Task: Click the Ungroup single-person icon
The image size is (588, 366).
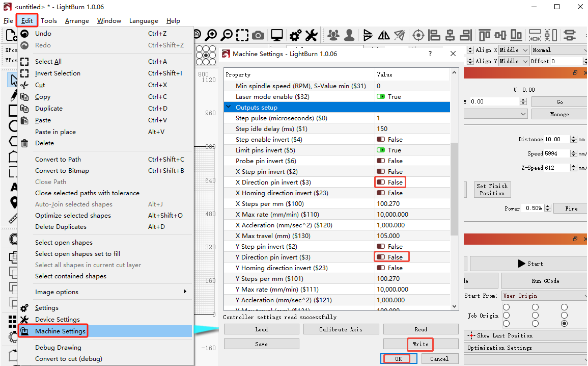Action: (x=349, y=35)
